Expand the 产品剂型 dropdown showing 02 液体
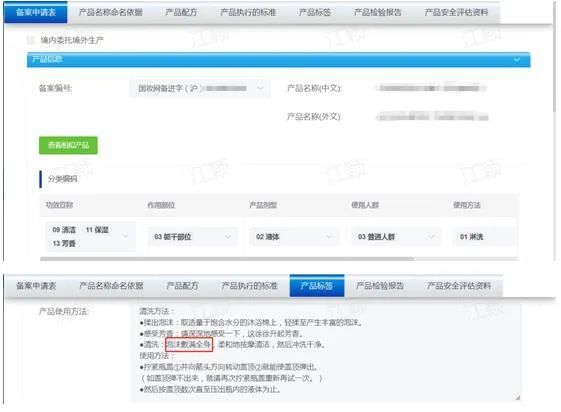Image resolution: width=561 pixels, height=412 pixels. (294, 237)
